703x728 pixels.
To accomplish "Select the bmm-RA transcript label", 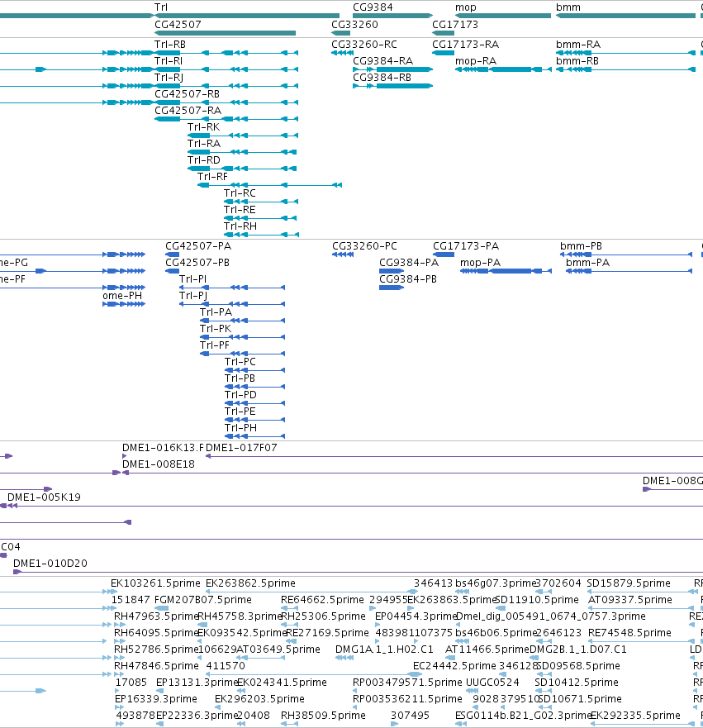I will (x=578, y=45).
